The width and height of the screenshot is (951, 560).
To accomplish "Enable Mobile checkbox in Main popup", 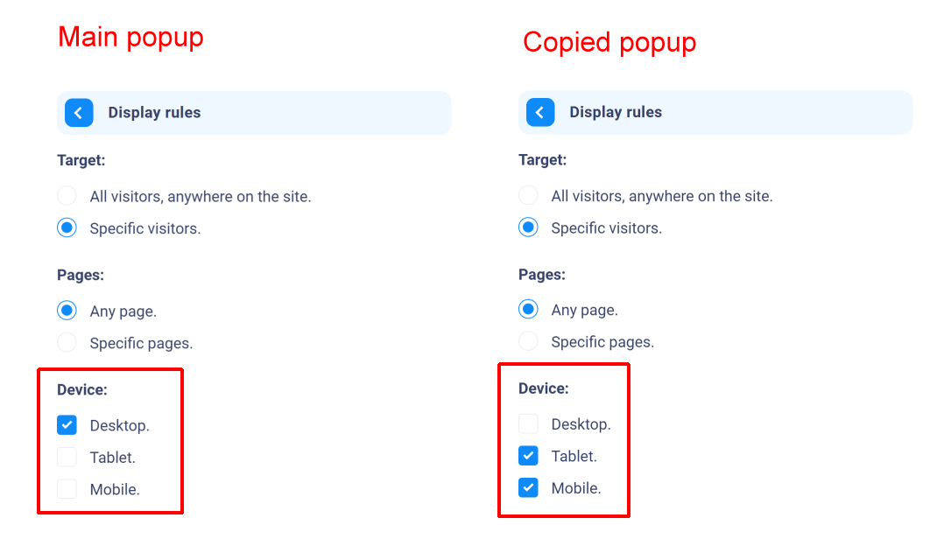I will coord(67,488).
